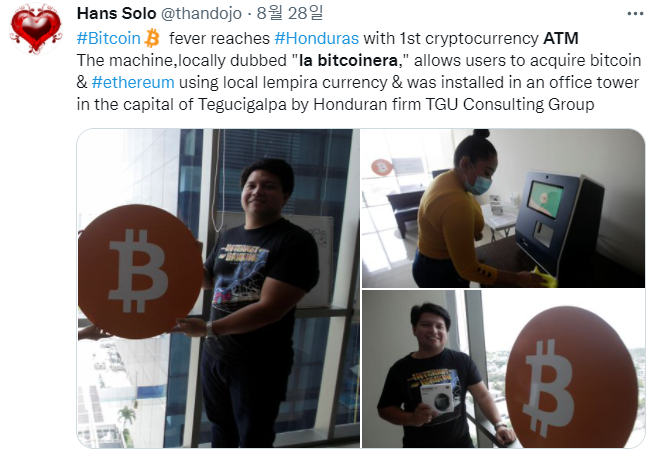Open the #Bitcoin hashtag
659x455 pixels.
coord(108,38)
